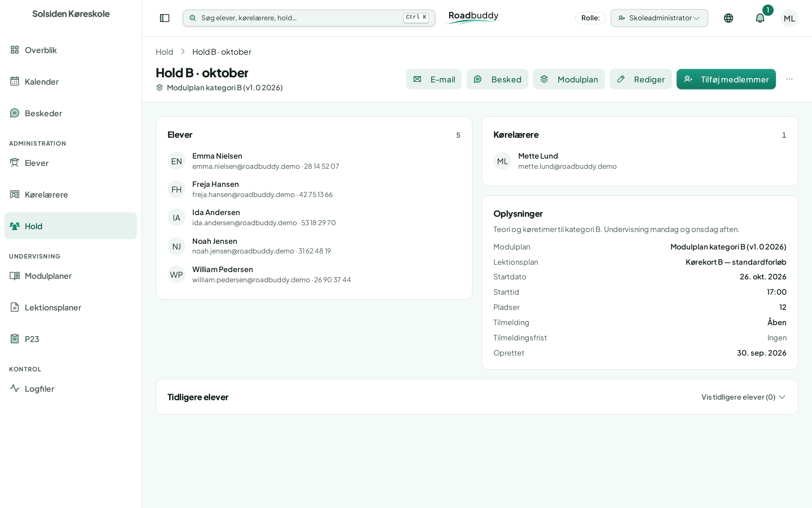Screen dimensions: 812x508
Task: Open Elever administration page
Action: [x=71, y=163]
